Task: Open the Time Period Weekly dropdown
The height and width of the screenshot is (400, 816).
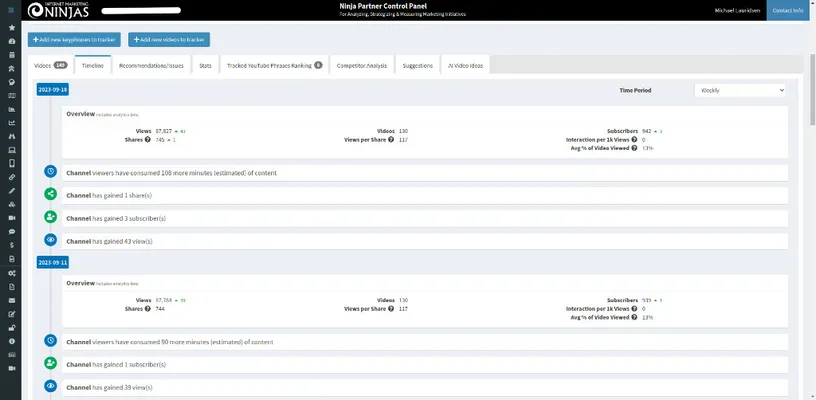Action: click(x=739, y=90)
